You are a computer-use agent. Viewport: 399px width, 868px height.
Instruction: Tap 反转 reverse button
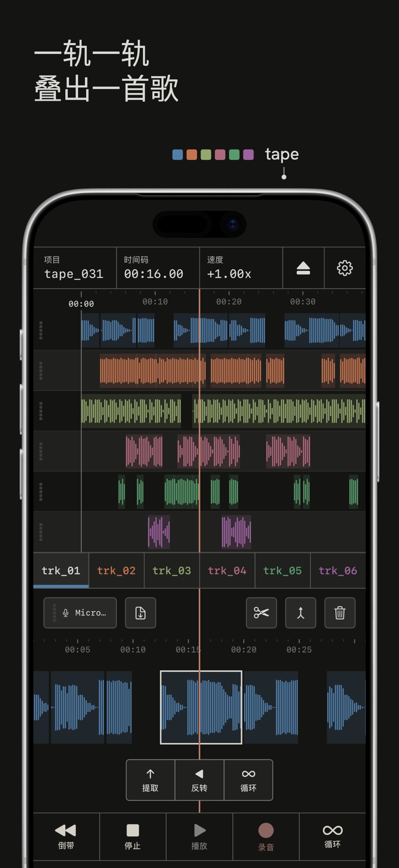[x=199, y=780]
